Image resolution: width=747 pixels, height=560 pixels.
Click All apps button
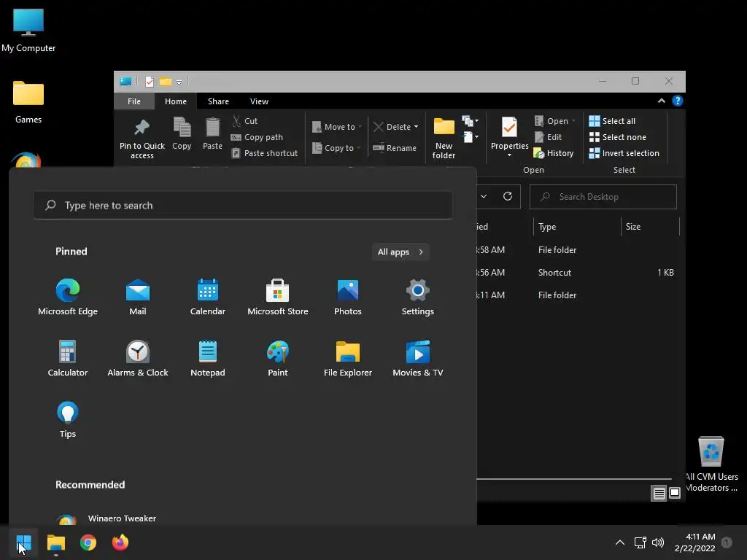400,252
